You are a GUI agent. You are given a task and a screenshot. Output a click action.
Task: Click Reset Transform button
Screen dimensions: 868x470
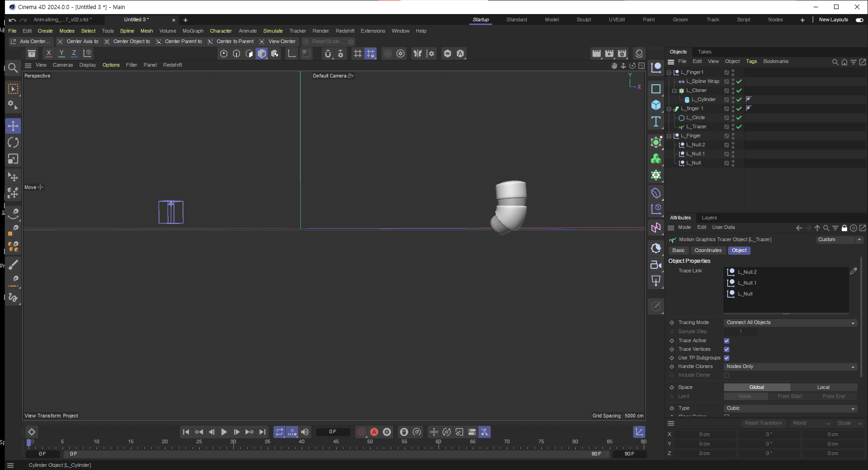point(763,423)
